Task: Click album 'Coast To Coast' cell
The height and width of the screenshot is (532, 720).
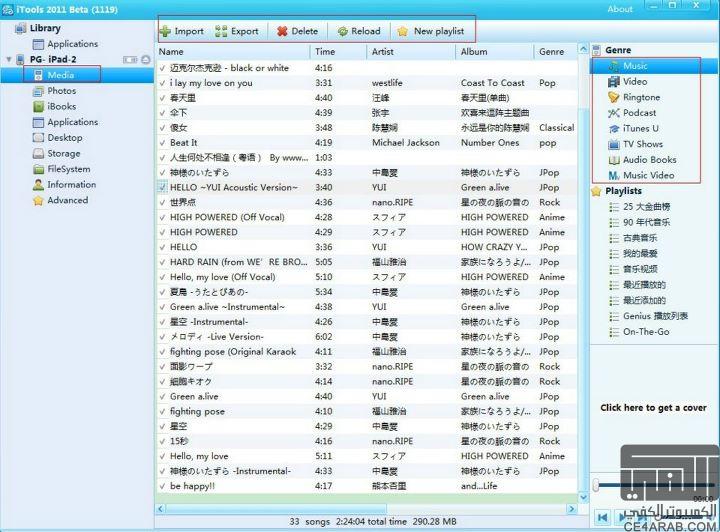Action: point(493,83)
